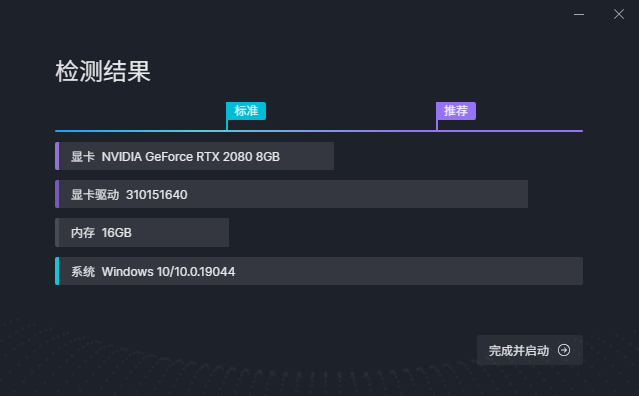
Task: Click the driver version number 310151640
Action: (x=156, y=195)
